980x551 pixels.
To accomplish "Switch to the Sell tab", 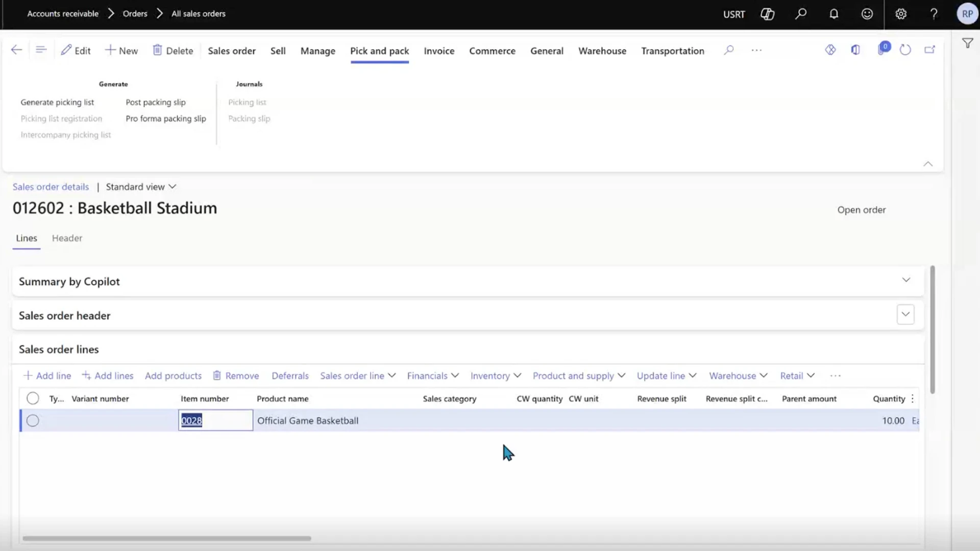I will tap(278, 51).
